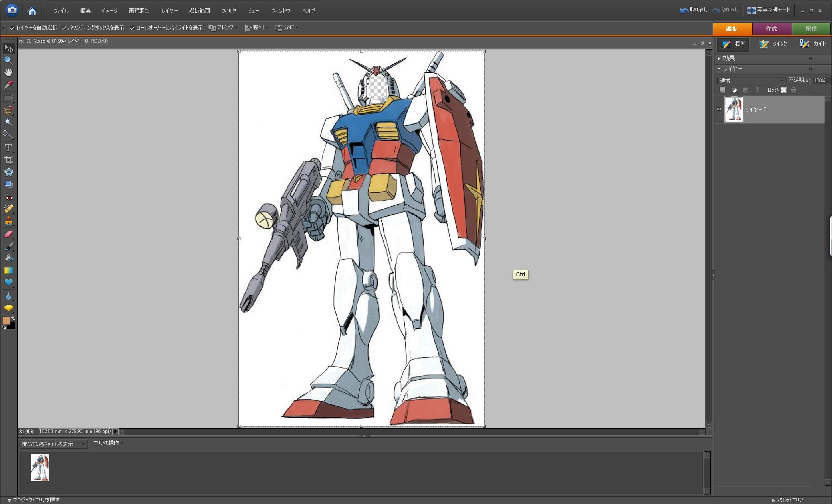Switch to the 作成 tab

[x=772, y=29]
